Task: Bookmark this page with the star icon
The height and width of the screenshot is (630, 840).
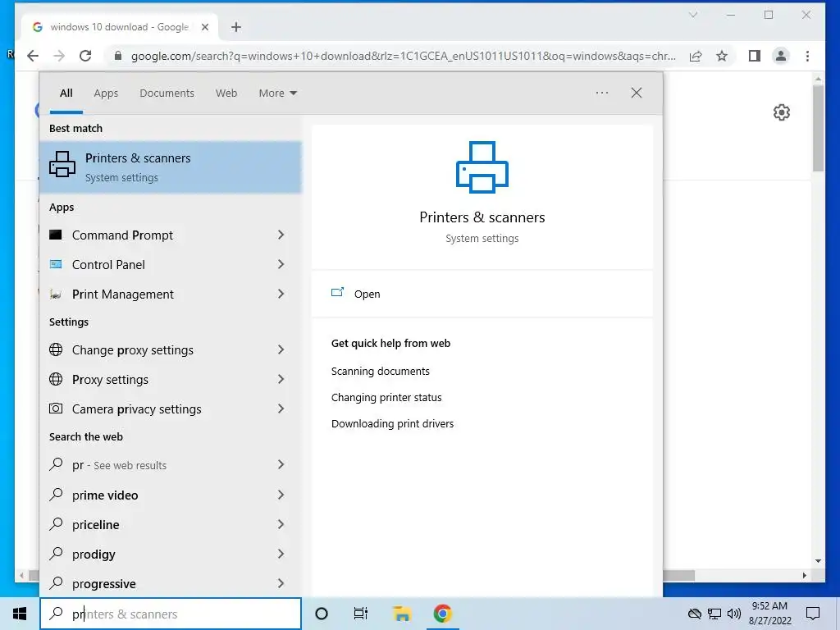Action: [722, 56]
